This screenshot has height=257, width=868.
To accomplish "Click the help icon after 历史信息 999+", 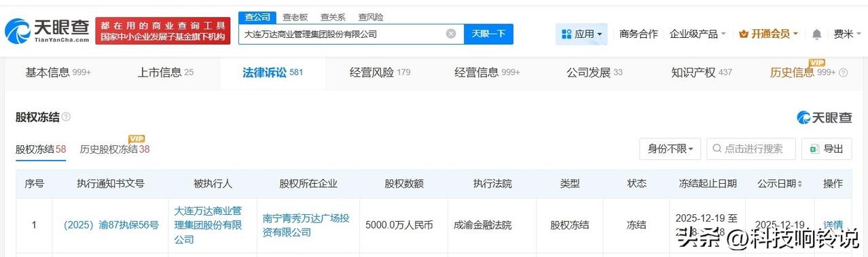I will [x=844, y=73].
